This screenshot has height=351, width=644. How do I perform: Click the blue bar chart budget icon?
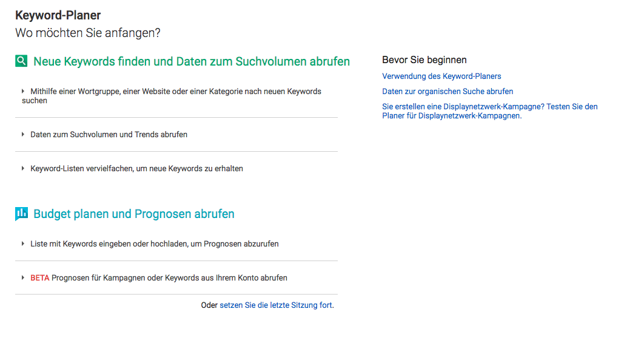[x=21, y=214]
